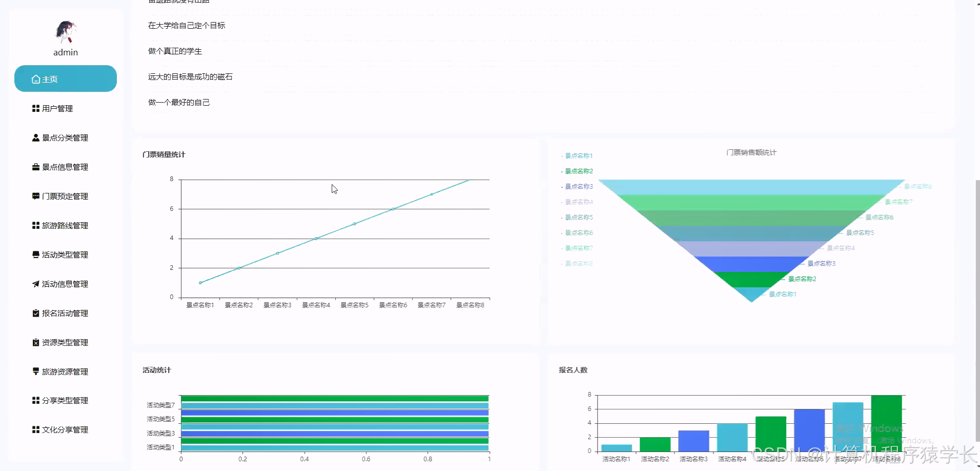Click the admin avatar image
980x471 pixels.
(66, 32)
